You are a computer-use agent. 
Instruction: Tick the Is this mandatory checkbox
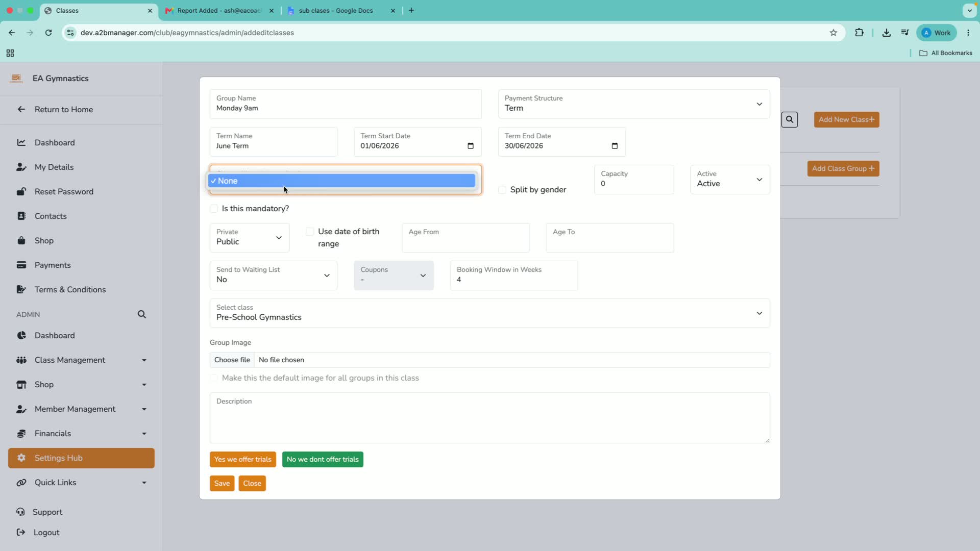[x=214, y=209]
